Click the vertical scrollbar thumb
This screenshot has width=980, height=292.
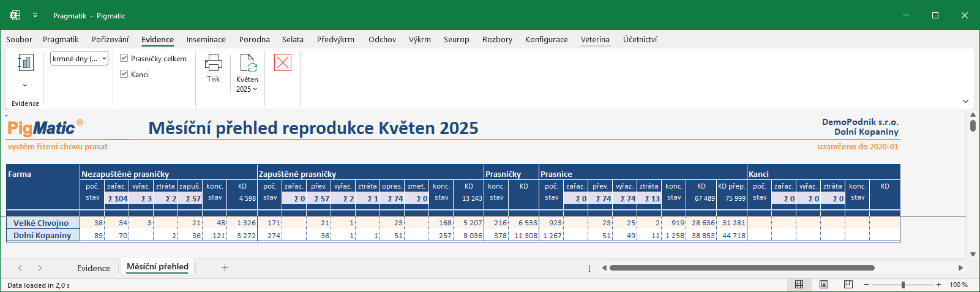pyautogui.click(x=973, y=125)
